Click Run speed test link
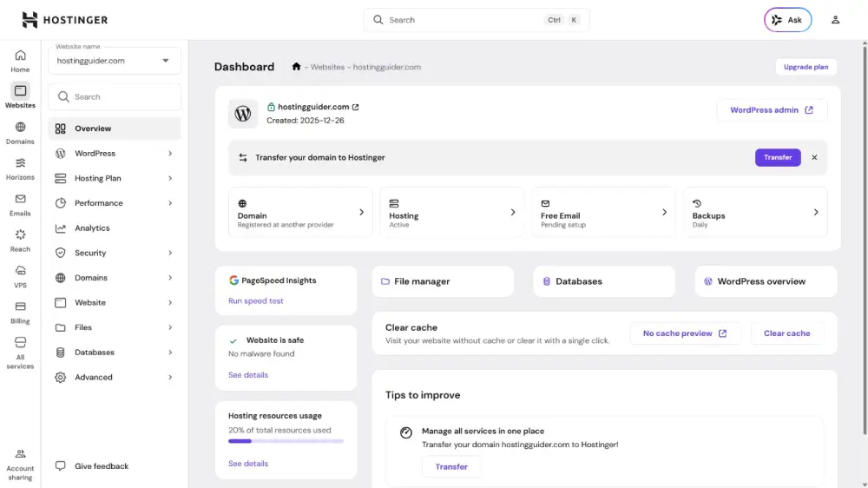The height and width of the screenshot is (488, 868). 256,300
